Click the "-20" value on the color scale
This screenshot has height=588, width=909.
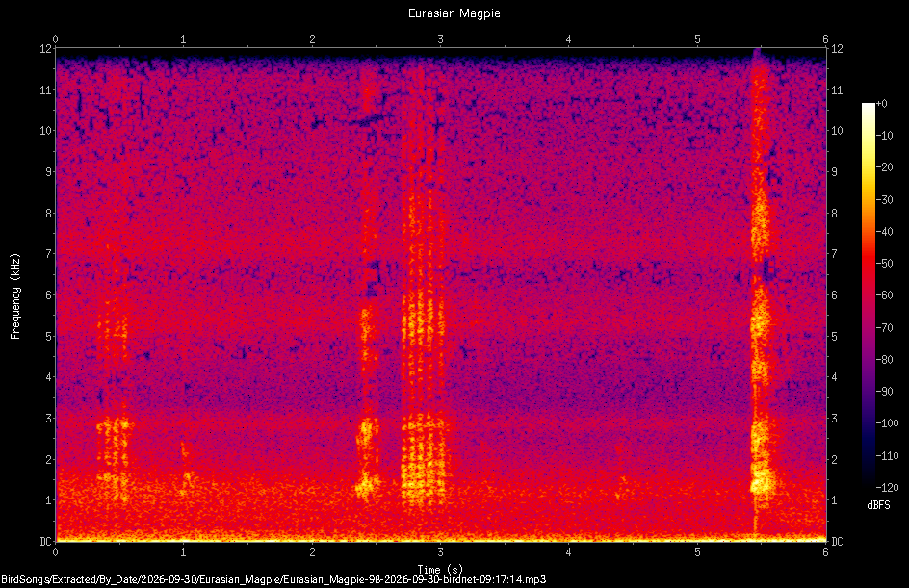coord(885,167)
